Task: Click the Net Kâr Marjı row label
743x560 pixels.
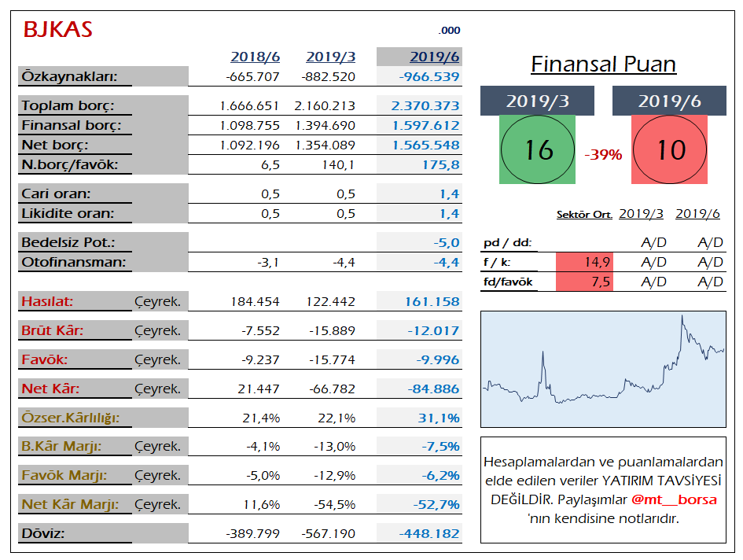Action: tap(70, 504)
